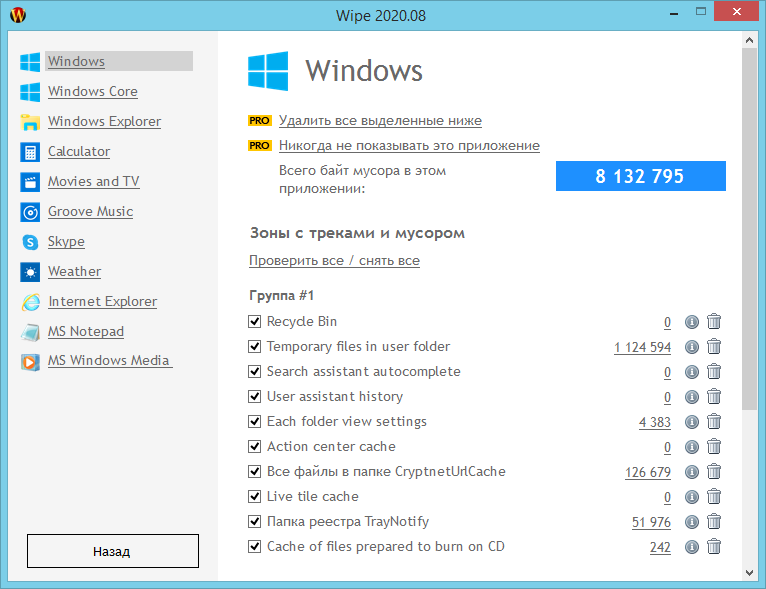Image resolution: width=766 pixels, height=589 pixels.
Task: Click trash icon in CryptnetUrlCache row
Action: pos(714,471)
